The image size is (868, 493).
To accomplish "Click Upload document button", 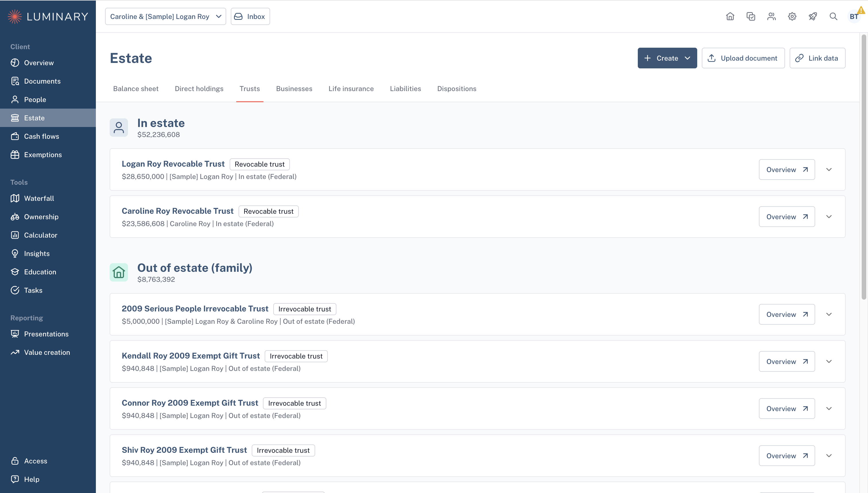I will click(743, 58).
